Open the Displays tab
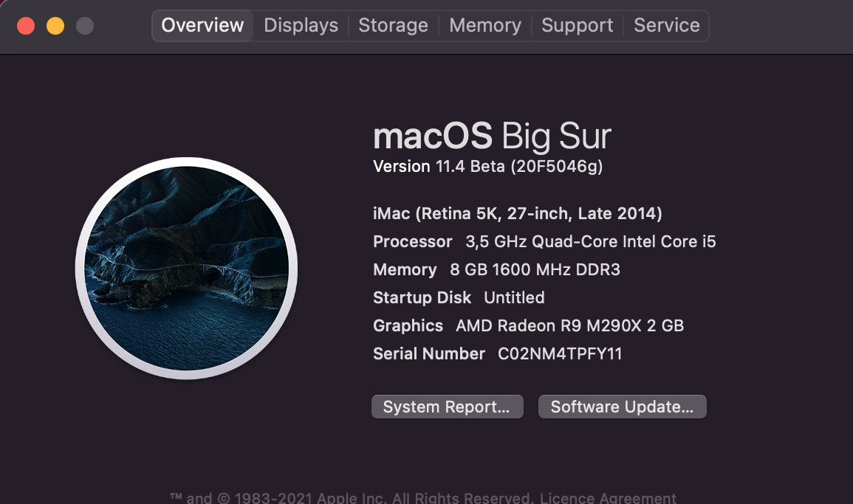 tap(301, 26)
